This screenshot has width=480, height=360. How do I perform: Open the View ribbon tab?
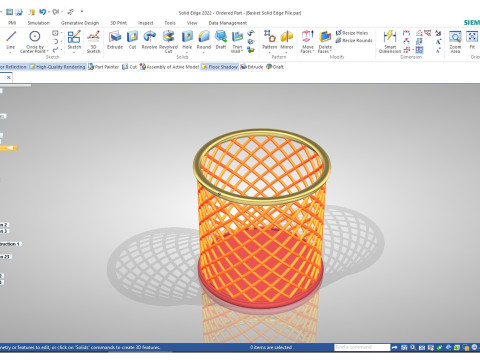tap(192, 23)
